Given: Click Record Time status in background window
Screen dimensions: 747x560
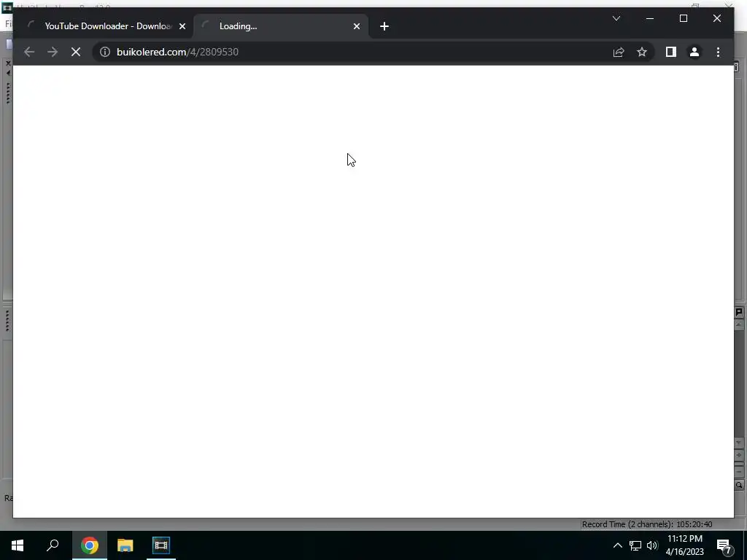Looking at the screenshot, I should [x=646, y=524].
